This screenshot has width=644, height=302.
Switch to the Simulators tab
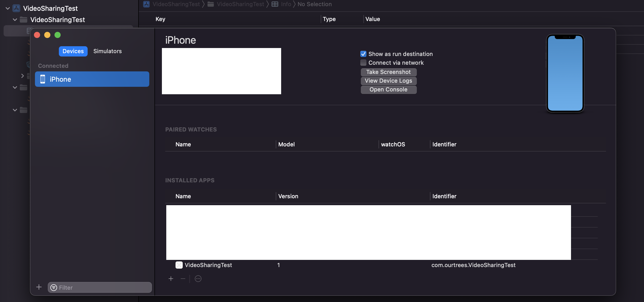coord(107,51)
